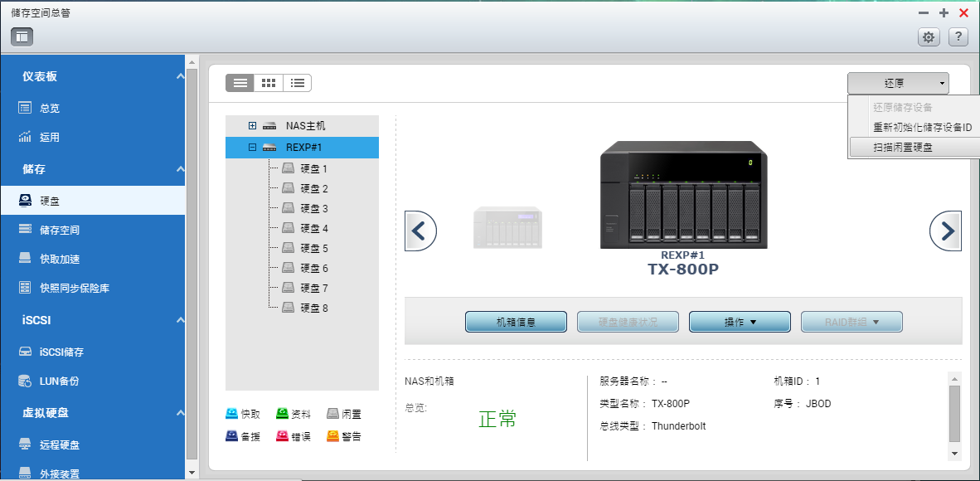
Task: Open the 操作 dropdown button
Action: 740,322
